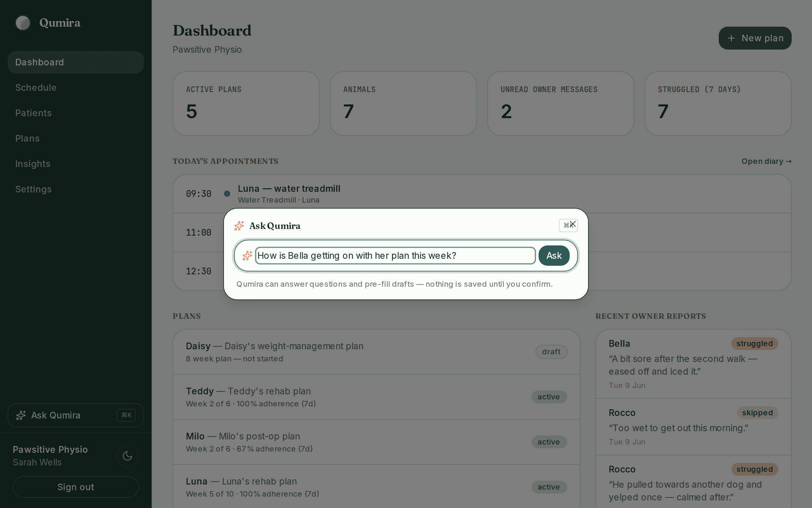Go to Schedule in the sidebar
The image size is (812, 508).
coord(76,88)
